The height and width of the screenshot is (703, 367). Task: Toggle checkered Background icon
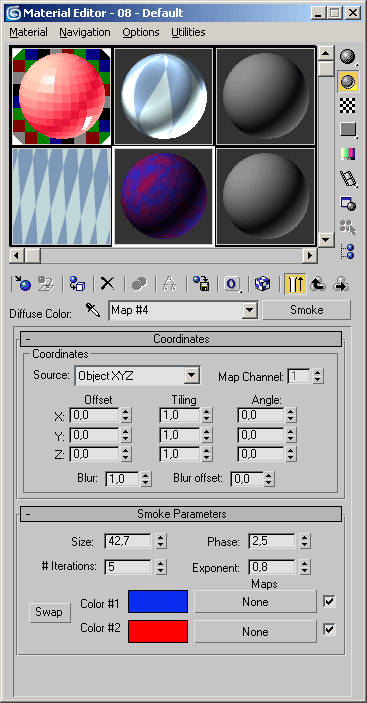coord(348,105)
